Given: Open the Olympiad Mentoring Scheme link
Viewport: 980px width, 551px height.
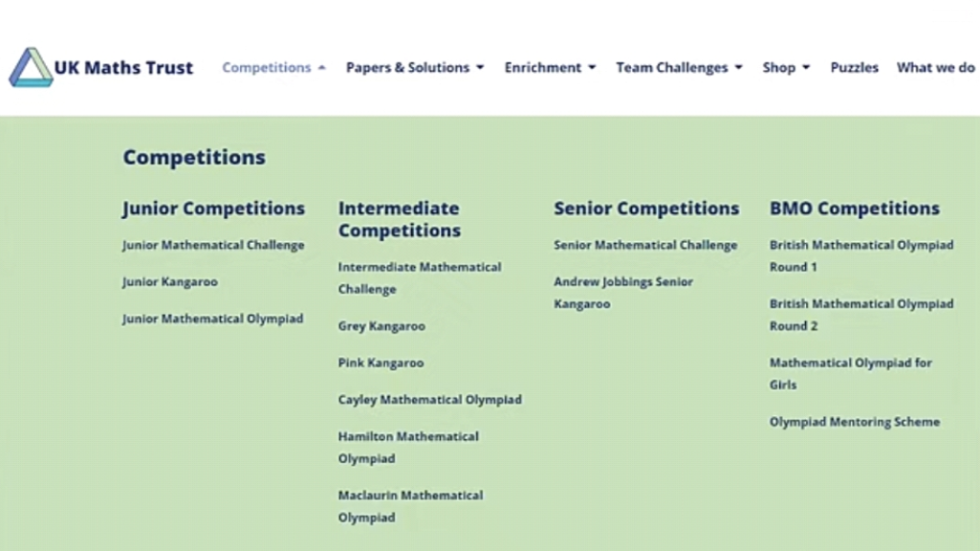Looking at the screenshot, I should coord(855,422).
